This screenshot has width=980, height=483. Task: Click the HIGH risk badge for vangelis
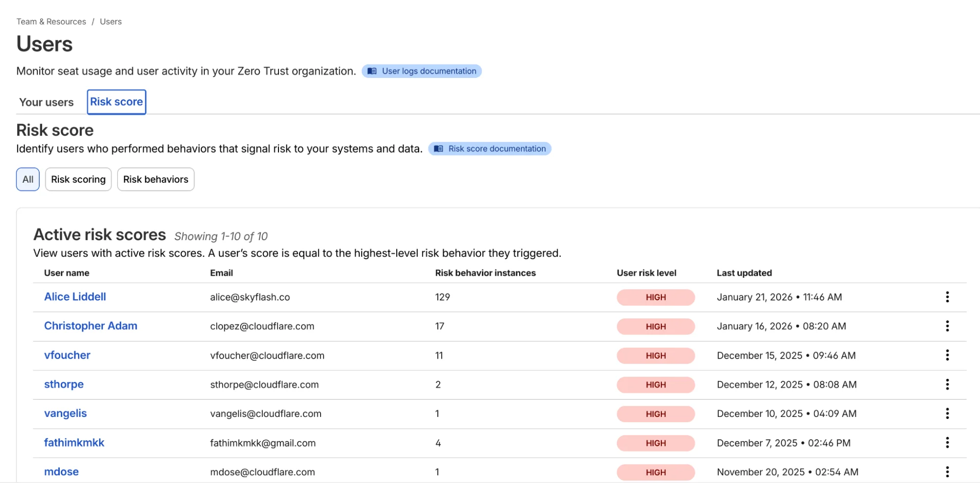pyautogui.click(x=655, y=413)
